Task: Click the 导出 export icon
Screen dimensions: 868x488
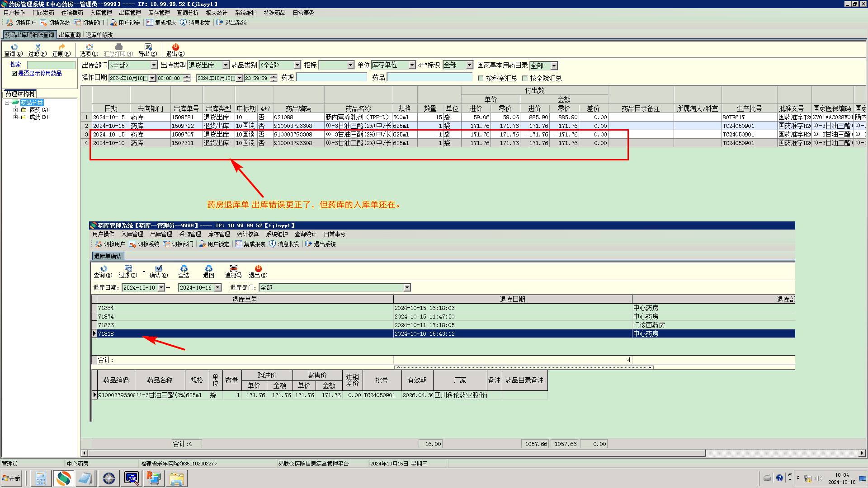Action: click(148, 50)
